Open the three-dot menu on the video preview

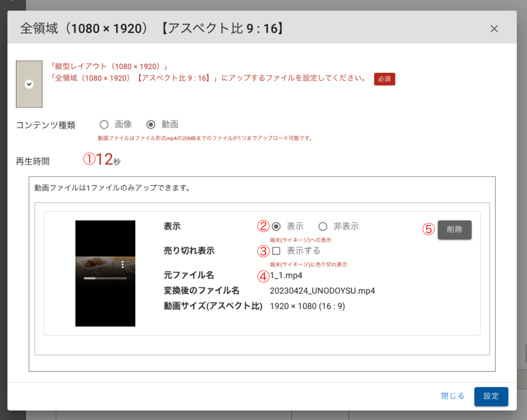(122, 264)
